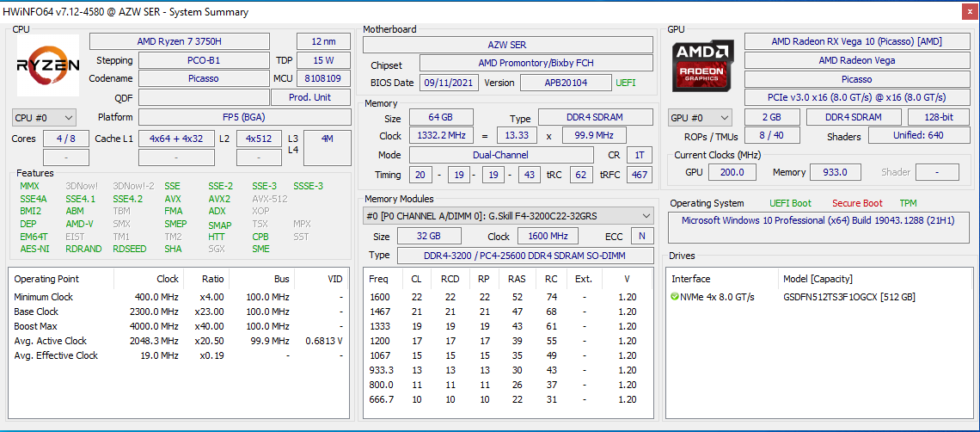
Task: Click the green UEFI label near BIOS version
Action: click(626, 83)
